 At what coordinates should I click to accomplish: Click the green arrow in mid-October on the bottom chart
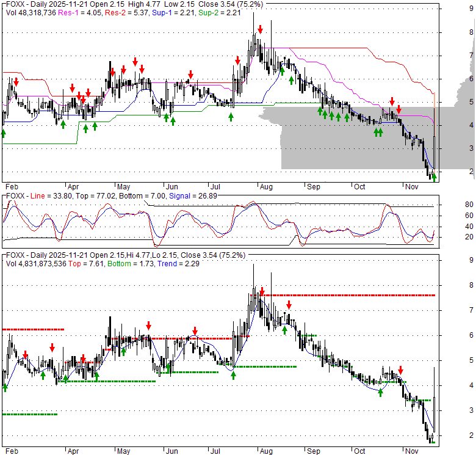[380, 393]
